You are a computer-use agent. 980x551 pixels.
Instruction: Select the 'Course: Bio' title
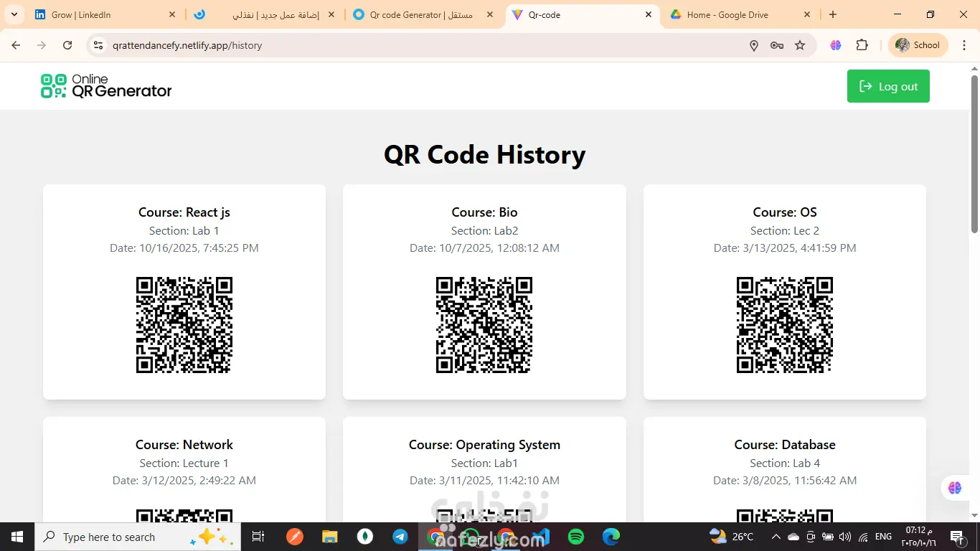(x=484, y=212)
